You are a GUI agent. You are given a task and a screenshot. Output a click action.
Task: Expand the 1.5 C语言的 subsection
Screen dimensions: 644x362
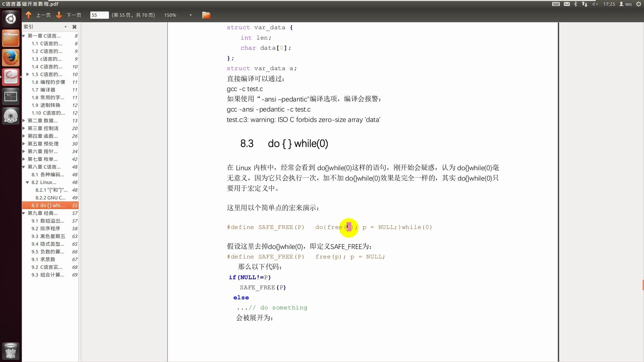tap(28, 74)
